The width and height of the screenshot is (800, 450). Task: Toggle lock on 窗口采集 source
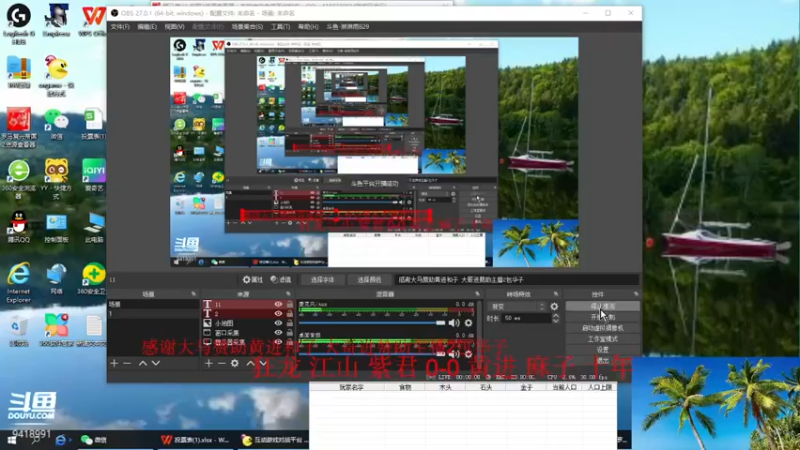point(290,333)
